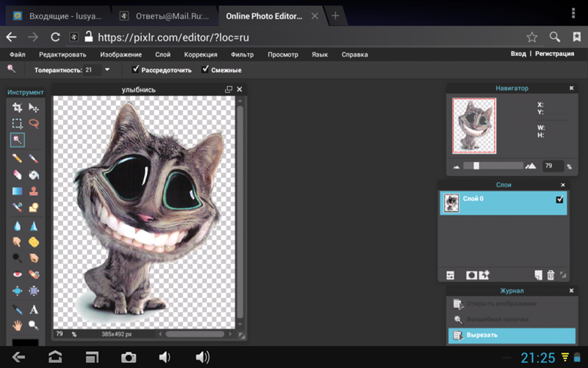Viewport: 588px width, 368px height.
Task: Open the Редактировать menu
Action: click(x=62, y=54)
